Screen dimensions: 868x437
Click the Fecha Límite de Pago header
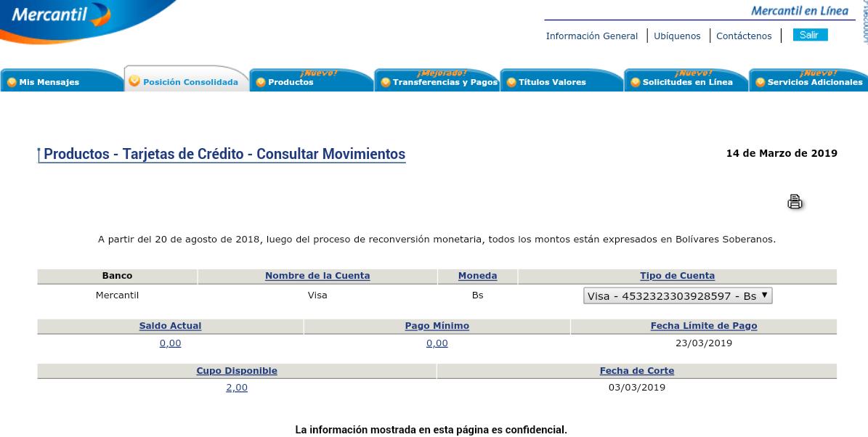click(704, 326)
